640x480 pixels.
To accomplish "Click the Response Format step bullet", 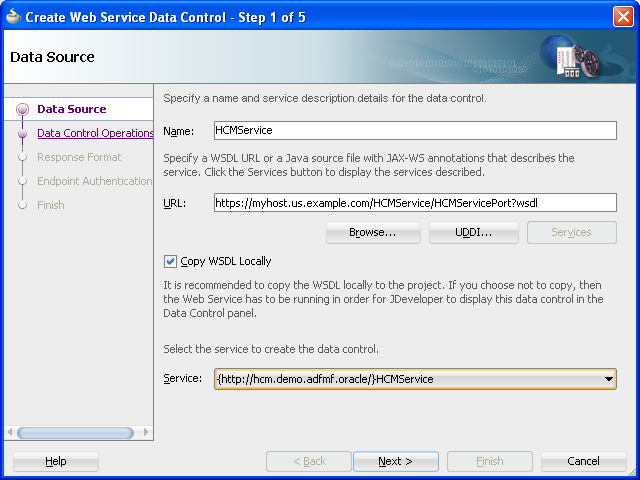I will pos(22,157).
